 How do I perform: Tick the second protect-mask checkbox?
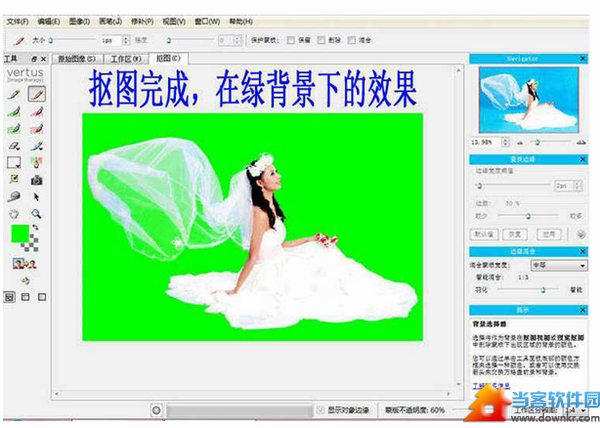(321, 40)
